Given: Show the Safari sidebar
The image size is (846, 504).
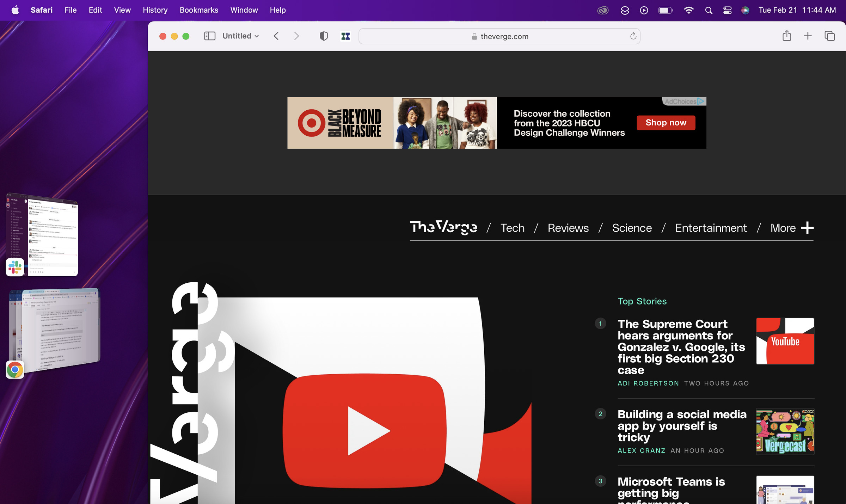Looking at the screenshot, I should point(210,36).
